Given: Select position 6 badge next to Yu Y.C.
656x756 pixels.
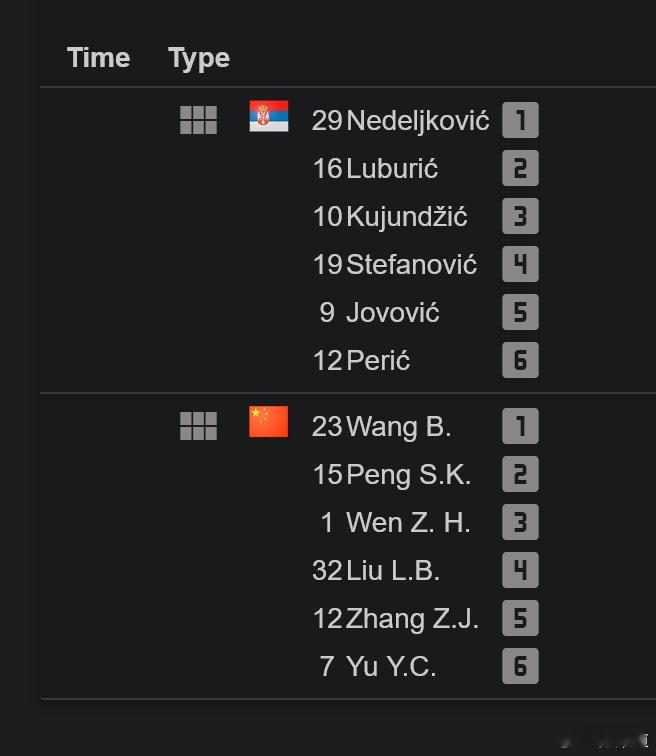Looking at the screenshot, I should point(520,666).
